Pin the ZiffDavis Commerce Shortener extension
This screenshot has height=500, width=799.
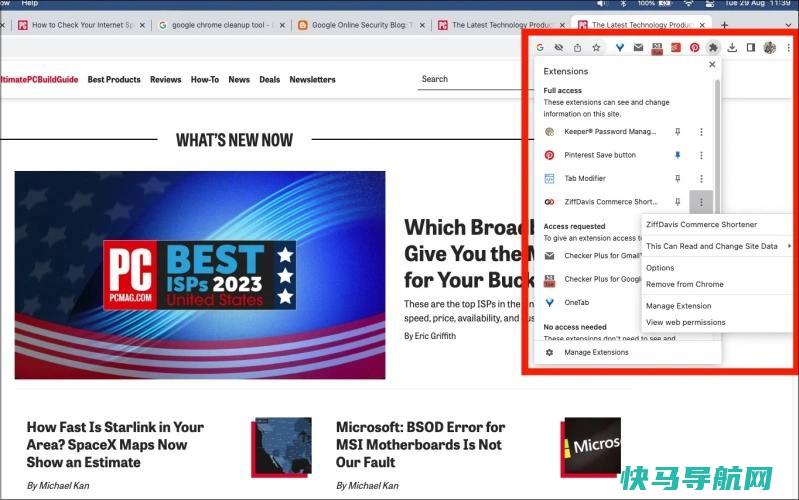coord(677,202)
